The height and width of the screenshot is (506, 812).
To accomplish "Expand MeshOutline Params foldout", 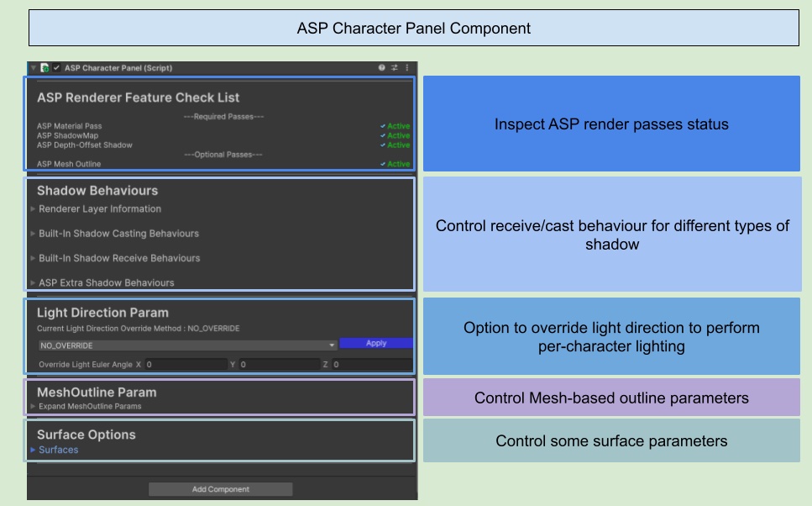I will coord(34,407).
